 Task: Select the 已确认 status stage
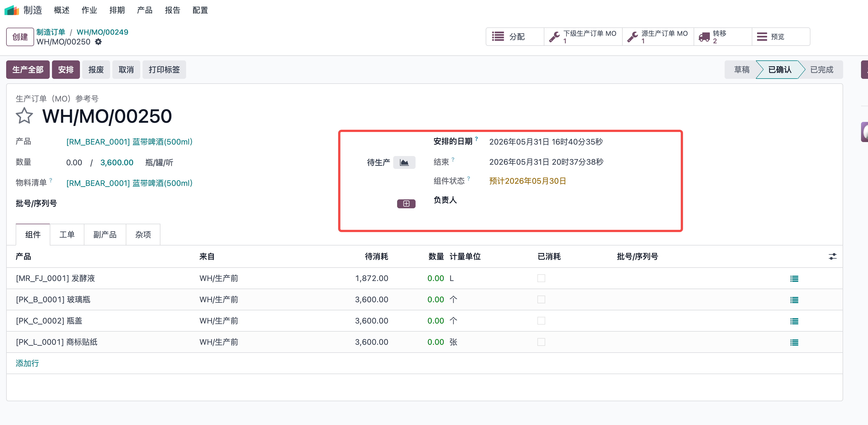click(780, 70)
